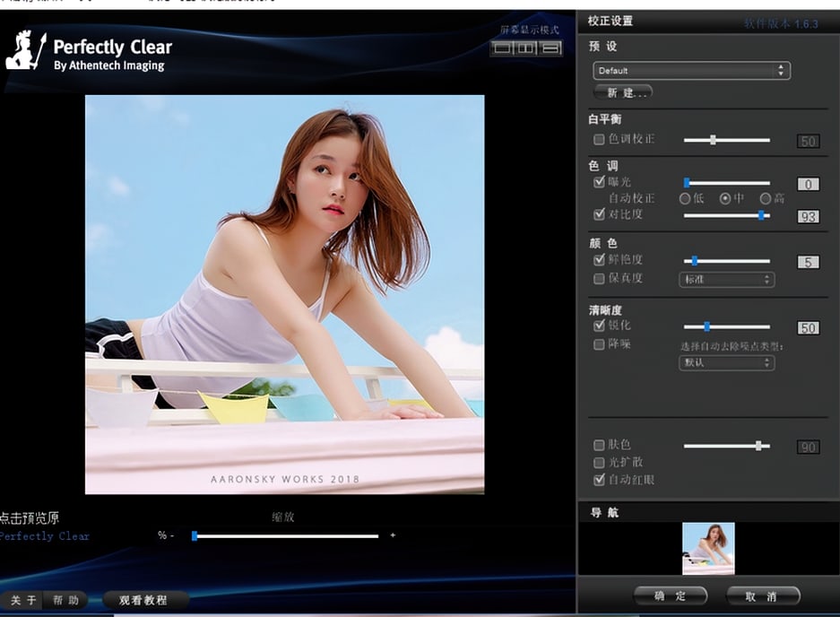Click the 点击预览原 preview original text
840x617 pixels.
click(30, 518)
